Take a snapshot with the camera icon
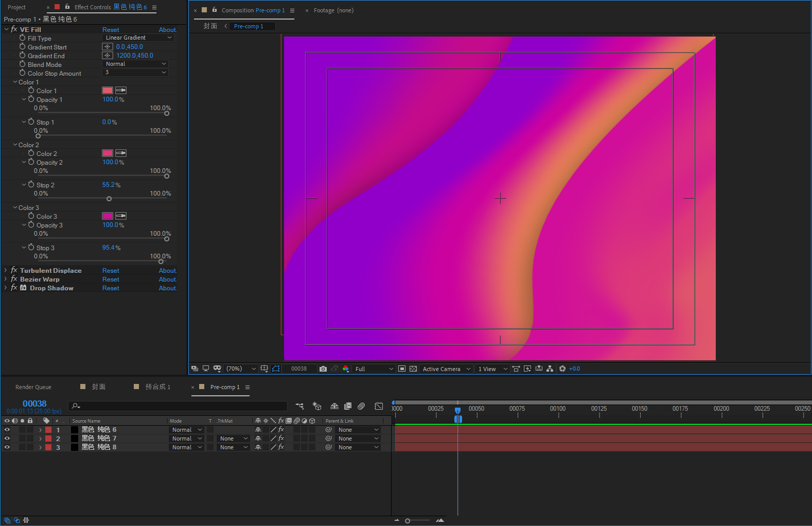This screenshot has width=812, height=526. [x=323, y=369]
